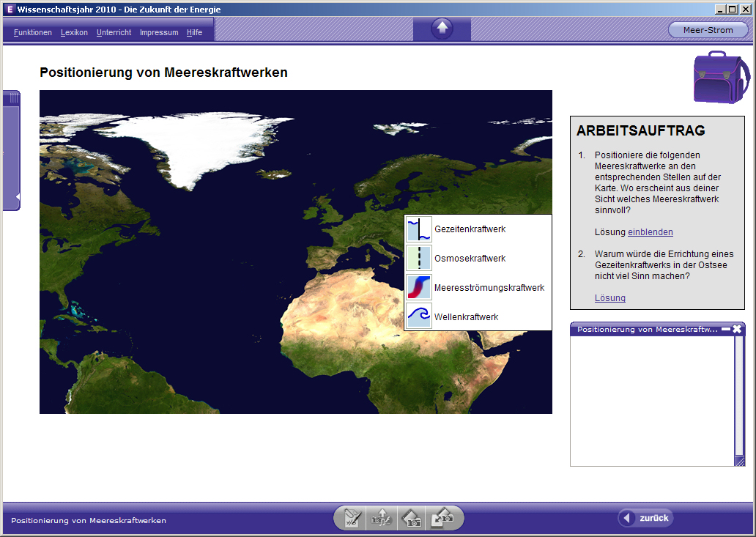Click the camera media upload icon
This screenshot has height=537, width=756.
tap(382, 519)
